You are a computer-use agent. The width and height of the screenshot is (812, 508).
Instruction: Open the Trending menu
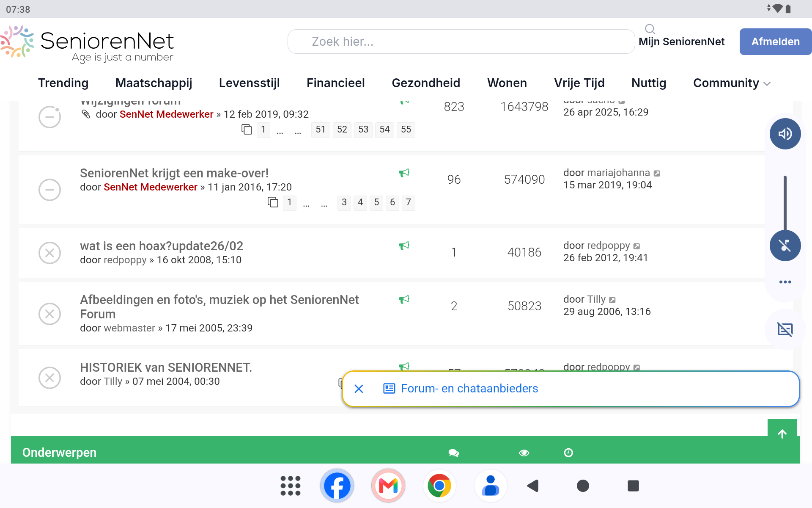pyautogui.click(x=63, y=83)
